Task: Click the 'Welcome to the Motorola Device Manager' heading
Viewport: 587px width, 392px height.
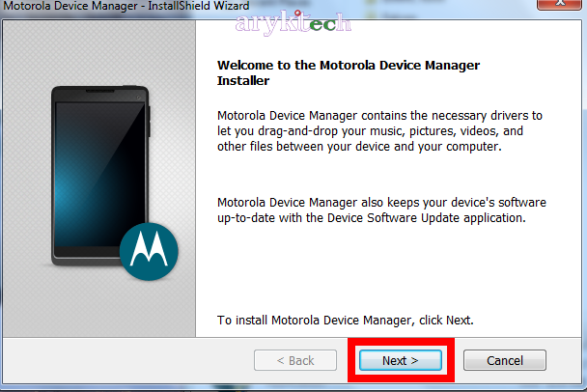Action: 349,73
